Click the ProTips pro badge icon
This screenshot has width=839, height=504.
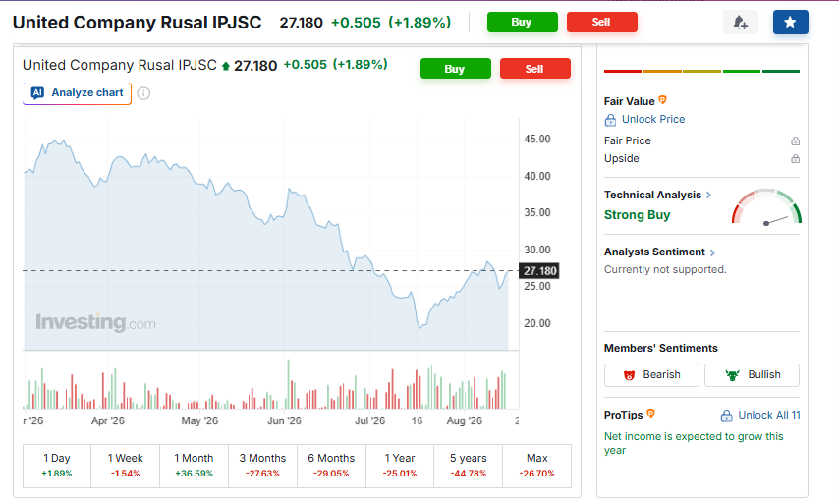[x=650, y=414]
